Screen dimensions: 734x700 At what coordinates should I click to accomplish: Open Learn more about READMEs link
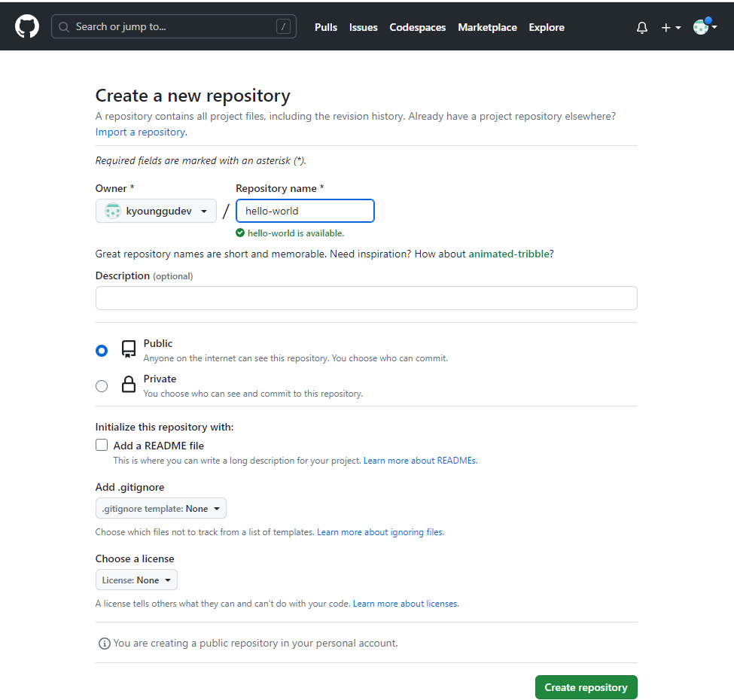[x=420, y=461]
